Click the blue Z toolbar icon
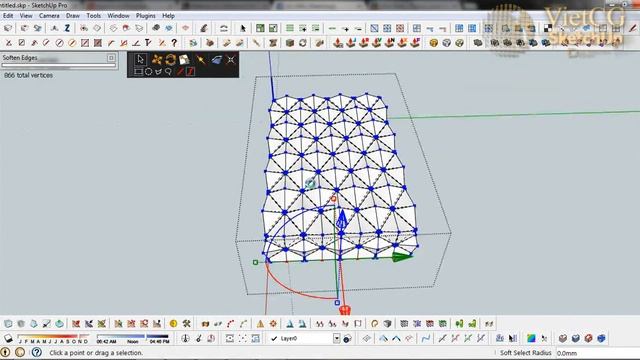This screenshot has height=360, width=640. [x=67, y=28]
